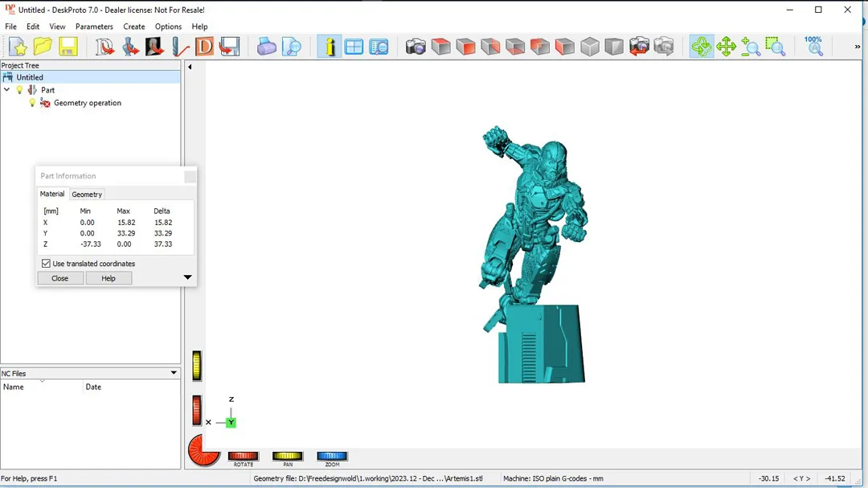
Task: Click the subjects-in-view list magnifier icon
Action: tap(379, 47)
